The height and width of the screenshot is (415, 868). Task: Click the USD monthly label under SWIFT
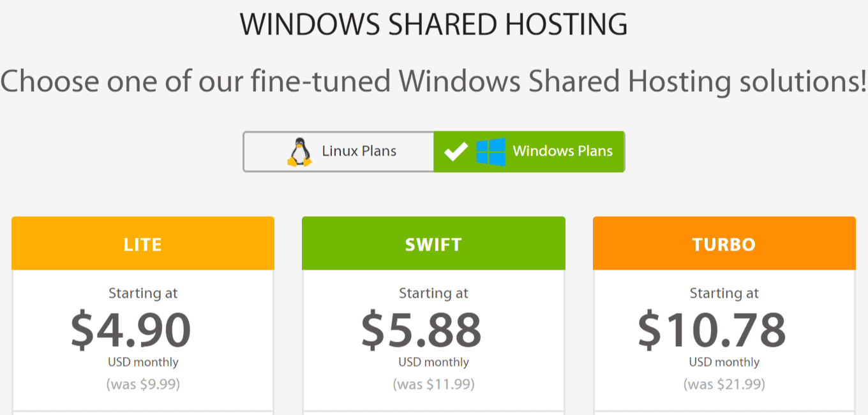tap(433, 361)
